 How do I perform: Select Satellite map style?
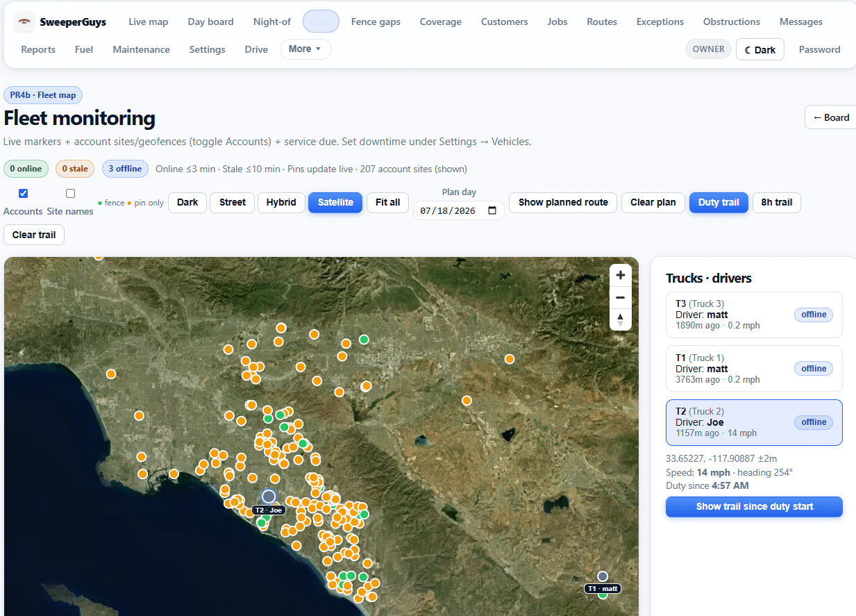click(335, 202)
